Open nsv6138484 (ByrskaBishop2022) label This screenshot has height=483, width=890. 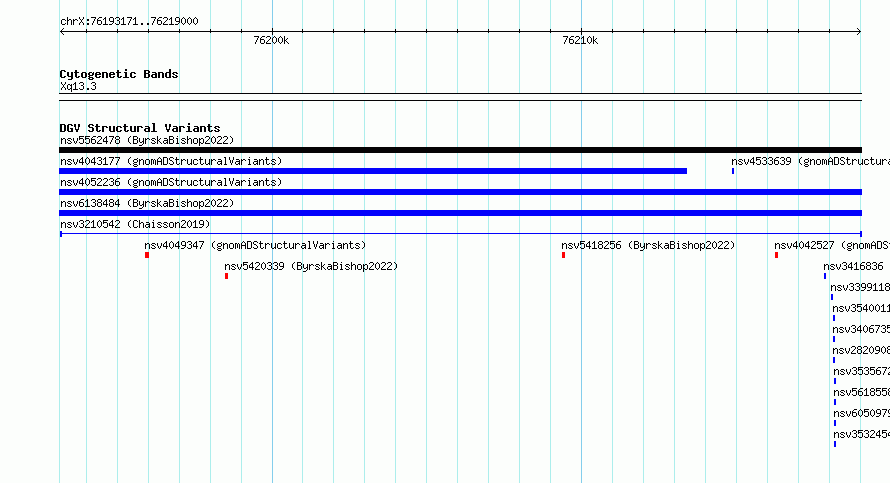point(147,203)
